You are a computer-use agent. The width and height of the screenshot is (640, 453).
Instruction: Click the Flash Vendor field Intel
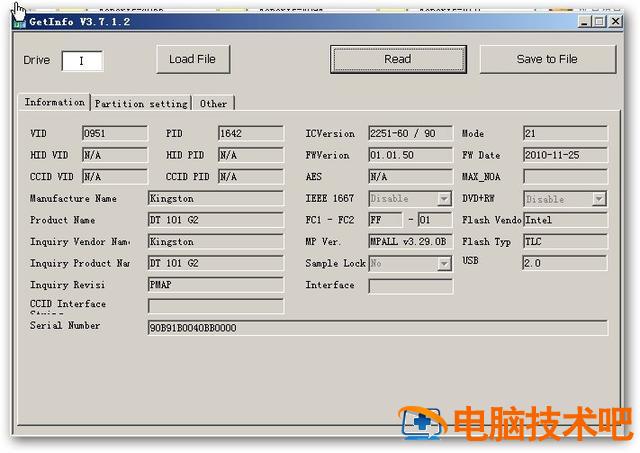(565, 220)
